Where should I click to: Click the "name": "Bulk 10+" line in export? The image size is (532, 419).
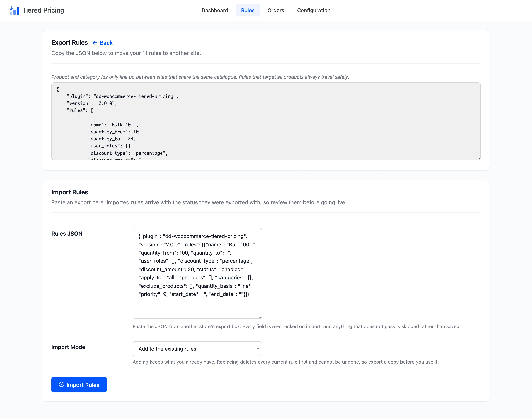pos(113,125)
